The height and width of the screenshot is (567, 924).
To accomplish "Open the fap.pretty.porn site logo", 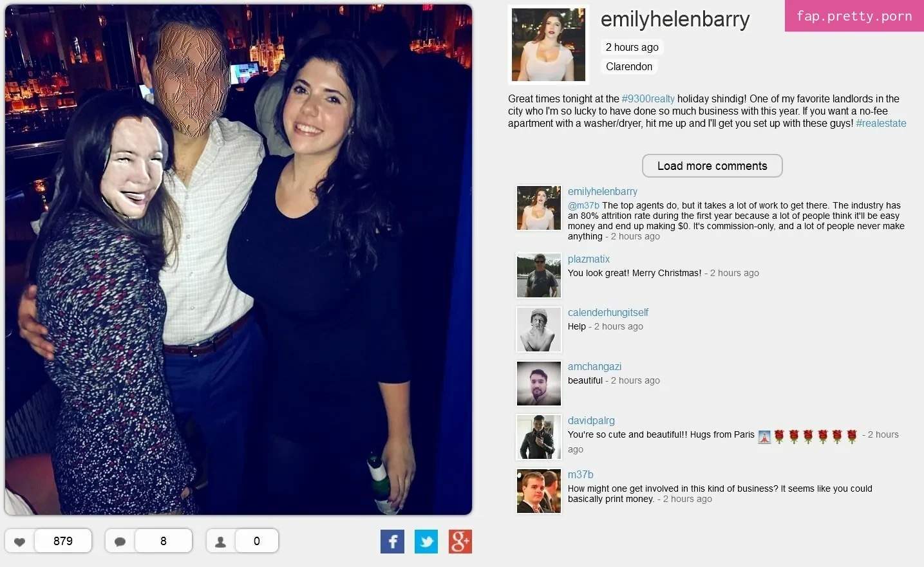I will coord(854,16).
